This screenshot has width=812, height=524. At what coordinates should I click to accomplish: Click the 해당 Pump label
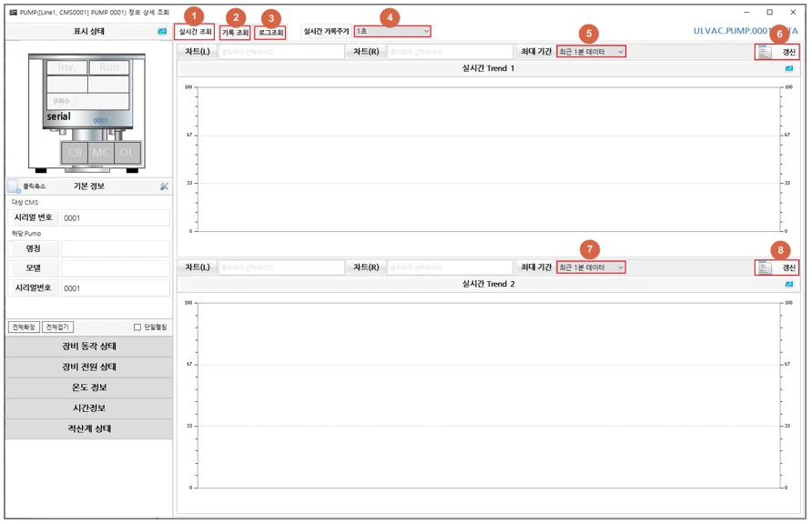click(25, 233)
